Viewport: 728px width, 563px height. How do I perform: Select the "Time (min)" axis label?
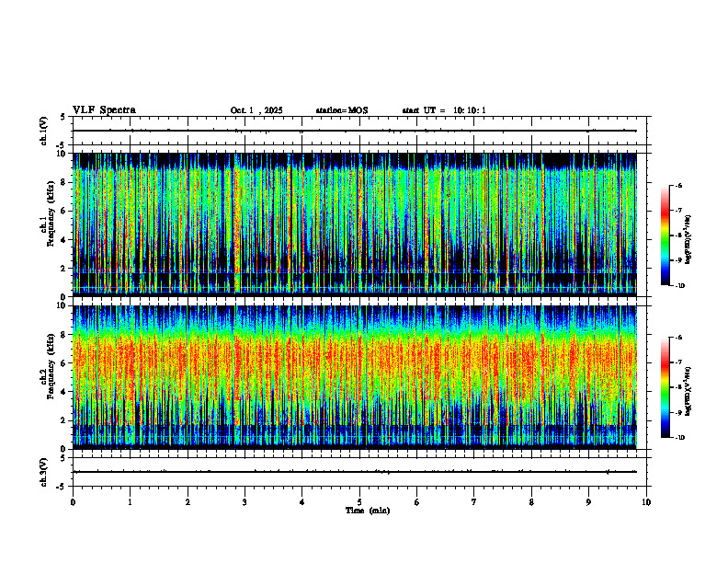coord(368,511)
